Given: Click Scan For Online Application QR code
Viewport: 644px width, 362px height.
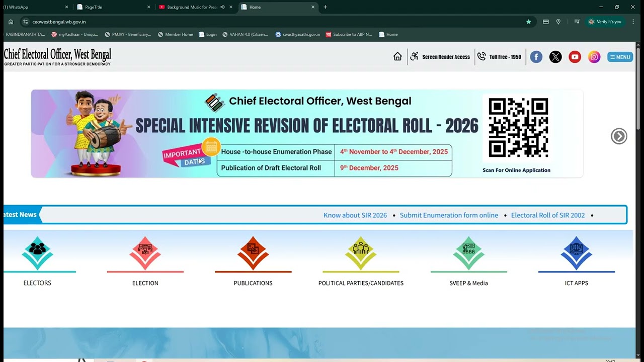Looking at the screenshot, I should pyautogui.click(x=518, y=128).
